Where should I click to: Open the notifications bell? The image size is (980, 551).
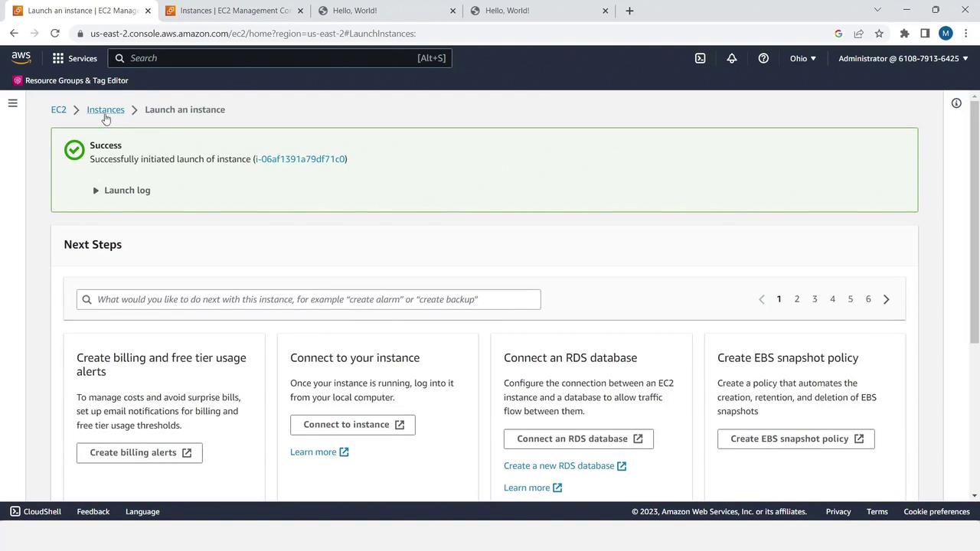[x=732, y=58]
